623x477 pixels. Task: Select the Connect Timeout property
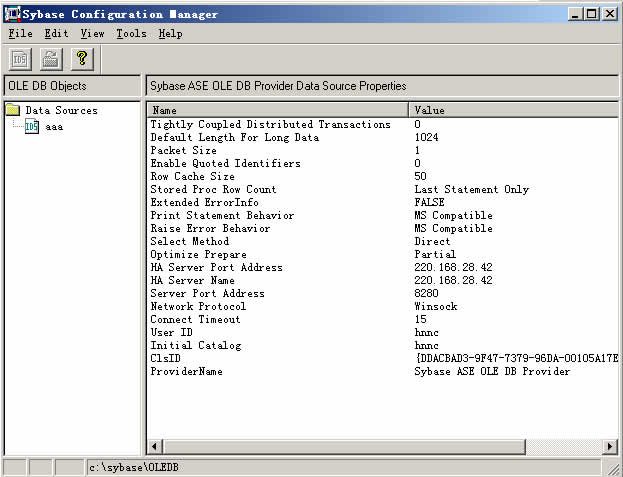tap(195, 320)
